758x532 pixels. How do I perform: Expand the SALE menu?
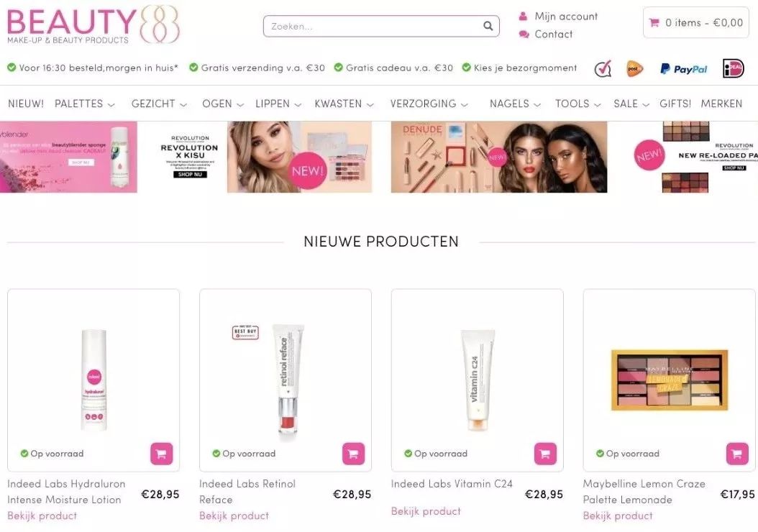(631, 104)
